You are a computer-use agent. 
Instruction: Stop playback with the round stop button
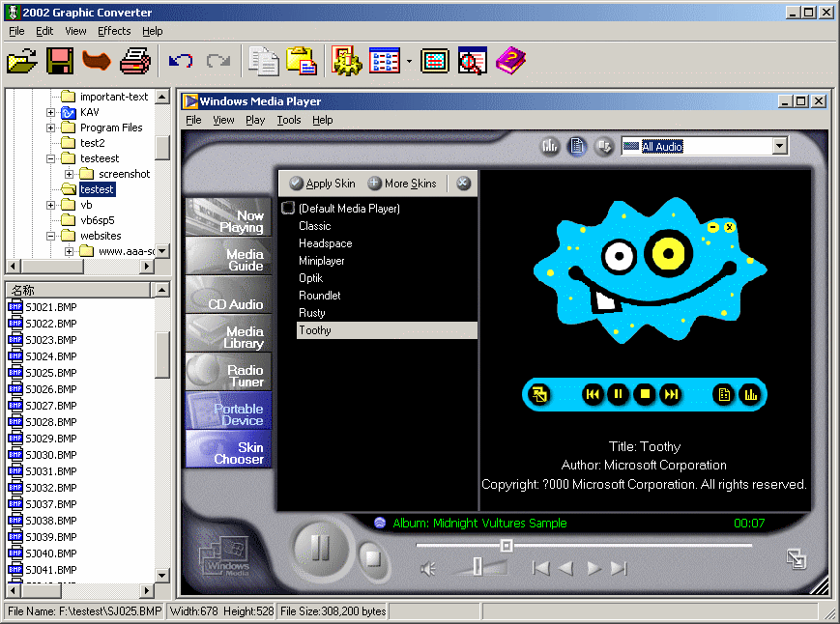click(373, 558)
